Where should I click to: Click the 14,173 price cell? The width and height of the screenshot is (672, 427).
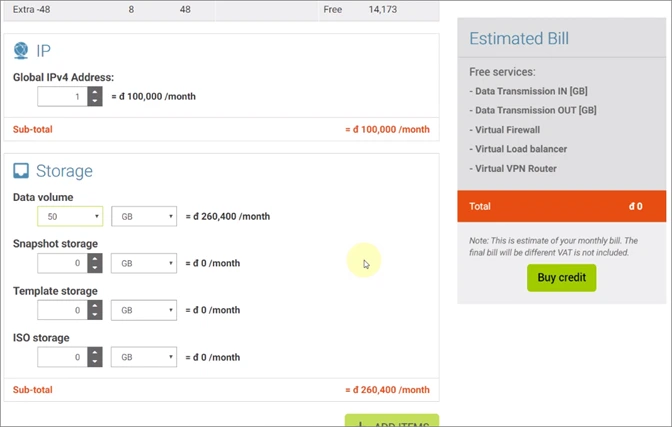click(x=383, y=9)
